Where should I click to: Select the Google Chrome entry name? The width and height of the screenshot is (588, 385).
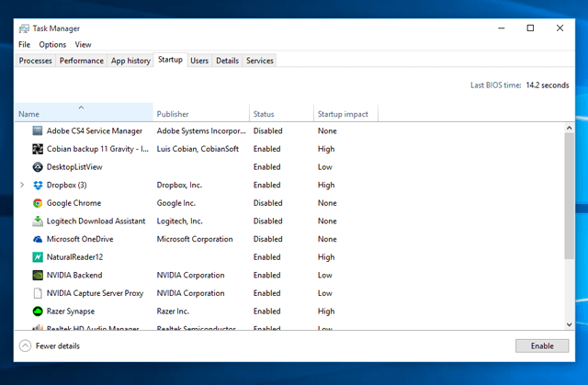click(x=73, y=203)
